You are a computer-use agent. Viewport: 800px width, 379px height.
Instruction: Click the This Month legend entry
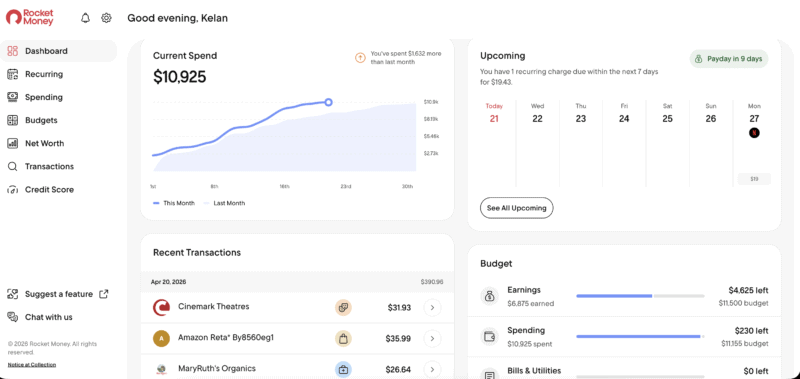174,203
